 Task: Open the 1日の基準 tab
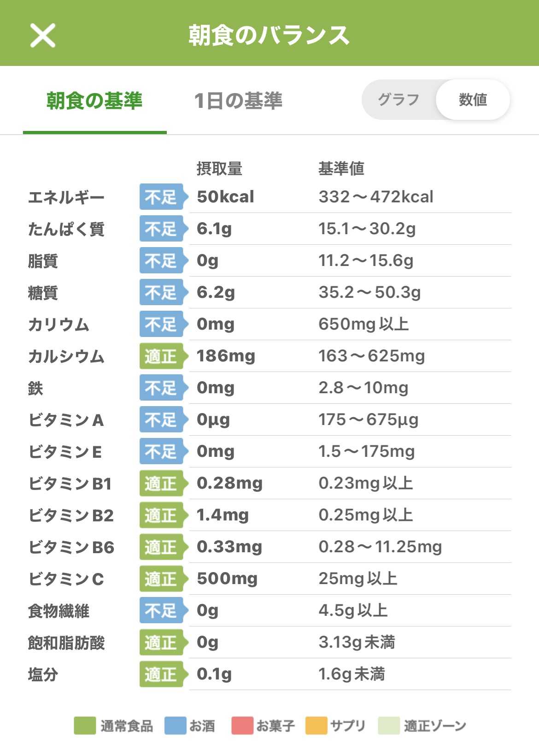coord(238,101)
